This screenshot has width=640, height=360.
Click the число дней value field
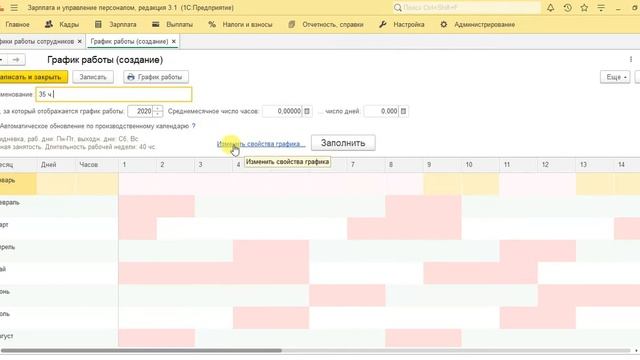click(381, 111)
